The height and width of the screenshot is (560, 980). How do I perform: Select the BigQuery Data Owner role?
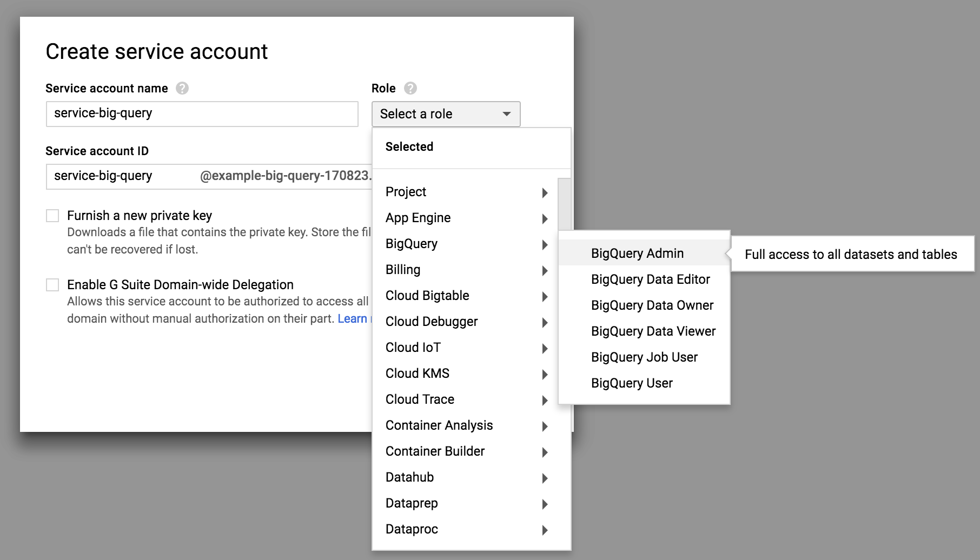[644, 305]
